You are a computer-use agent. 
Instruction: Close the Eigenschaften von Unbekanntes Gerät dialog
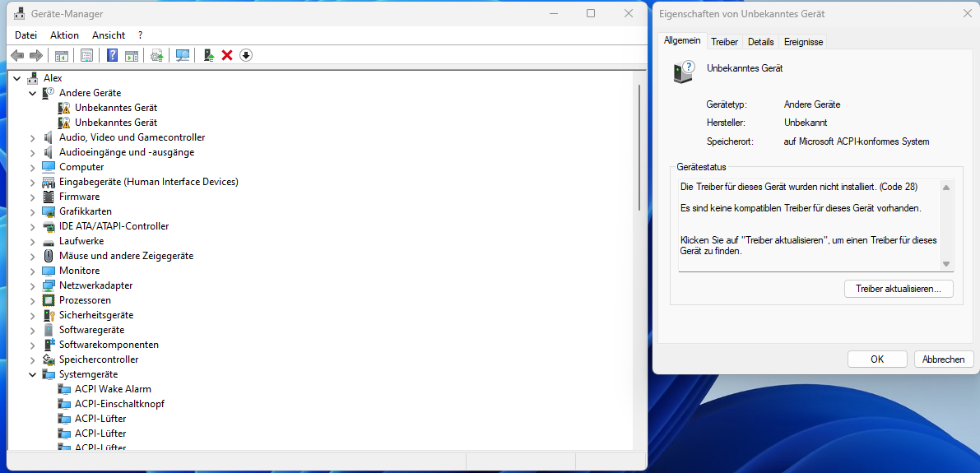(x=966, y=13)
